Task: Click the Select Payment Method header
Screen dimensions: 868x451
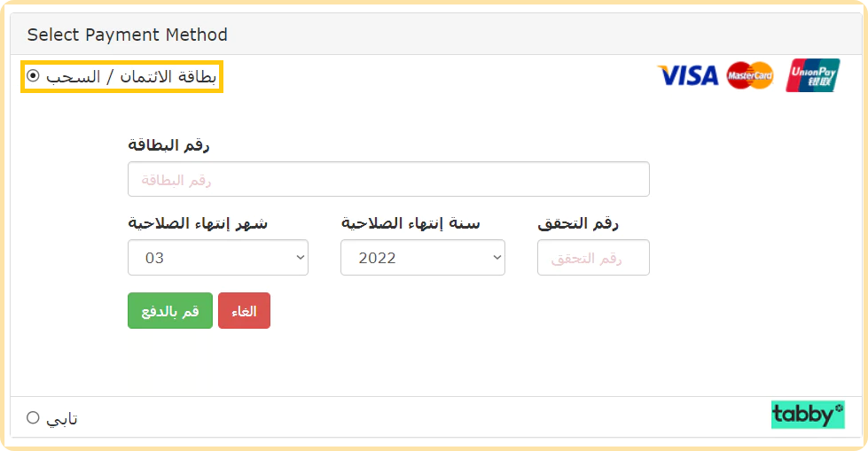Action: pos(128,35)
